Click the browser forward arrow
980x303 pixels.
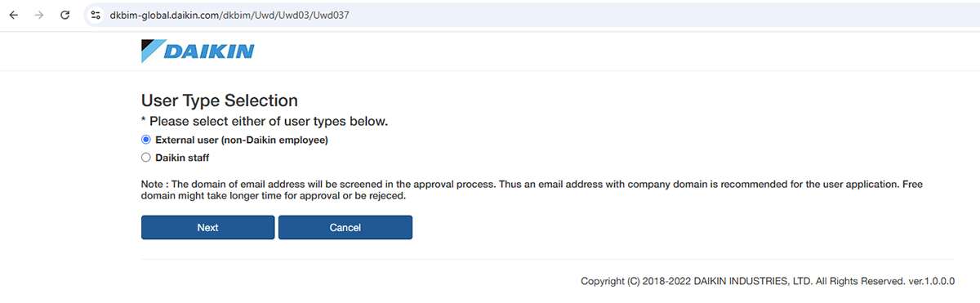pos(39,15)
